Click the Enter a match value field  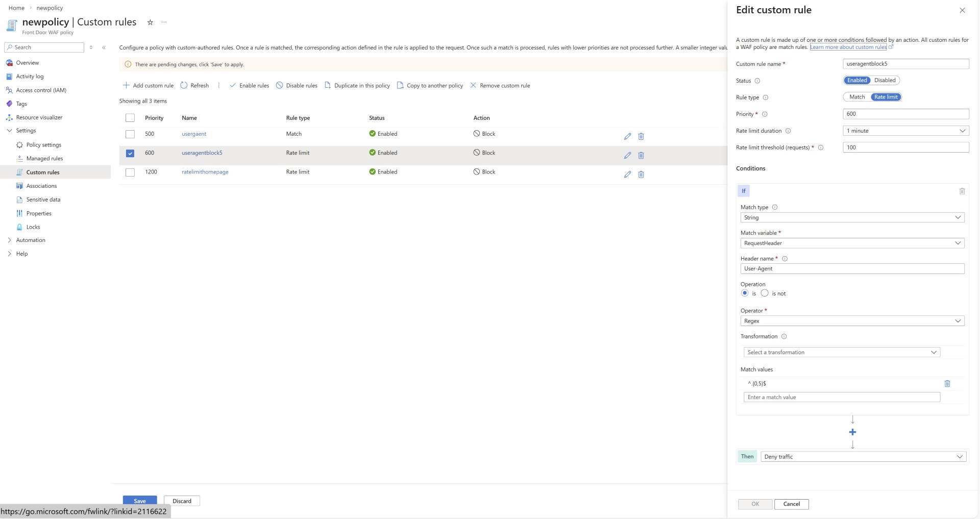(x=842, y=397)
